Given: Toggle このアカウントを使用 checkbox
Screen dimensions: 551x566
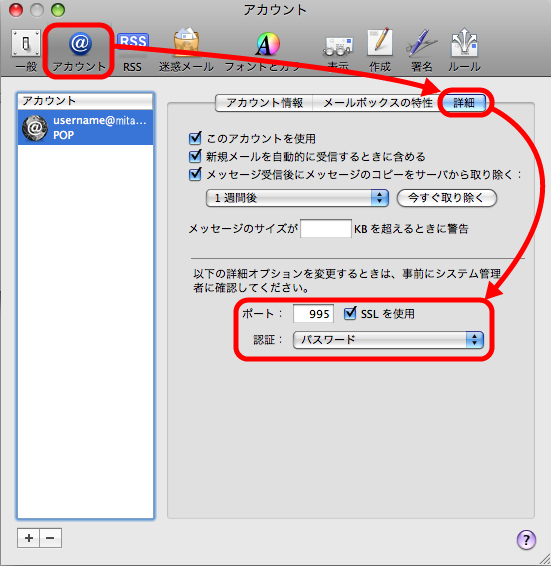Looking at the screenshot, I should (195, 138).
